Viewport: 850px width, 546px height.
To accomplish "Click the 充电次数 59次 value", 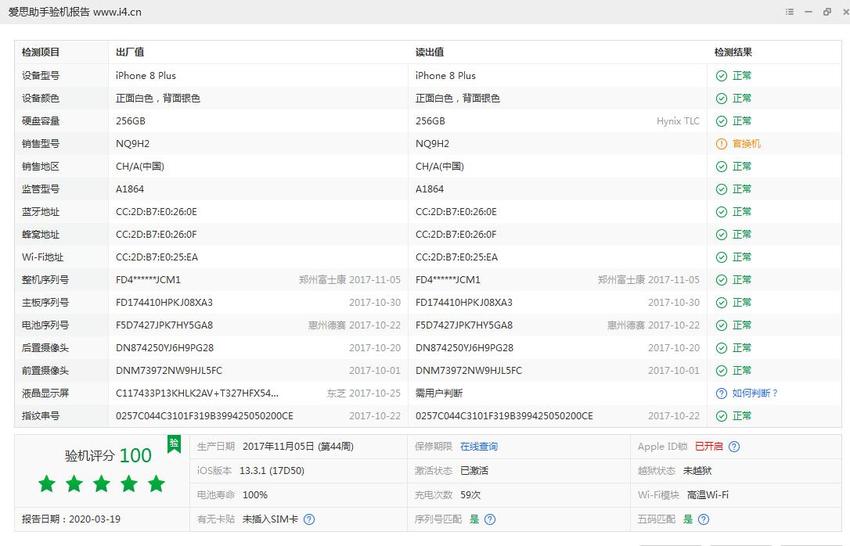I will (471, 495).
